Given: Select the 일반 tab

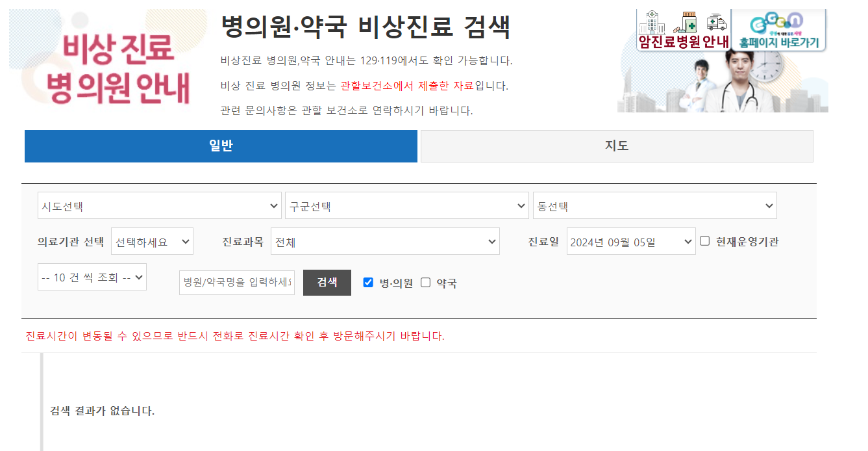Looking at the screenshot, I should pyautogui.click(x=221, y=146).
